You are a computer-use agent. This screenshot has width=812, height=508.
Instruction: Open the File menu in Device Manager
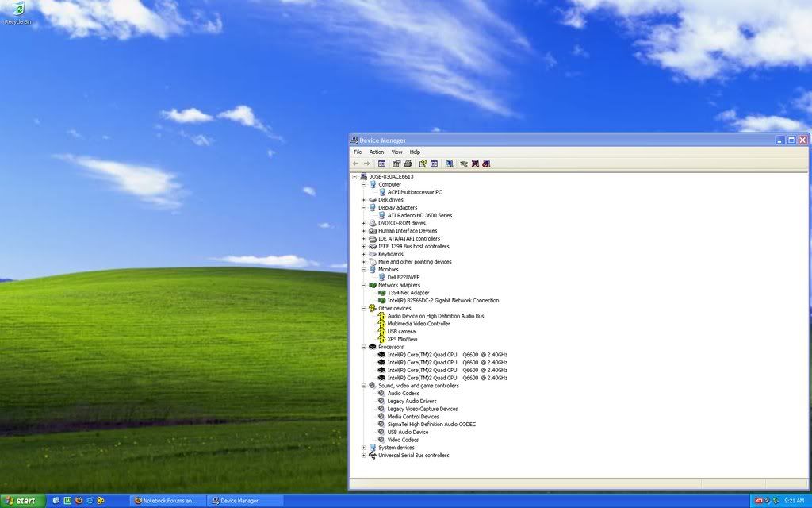pyautogui.click(x=358, y=152)
